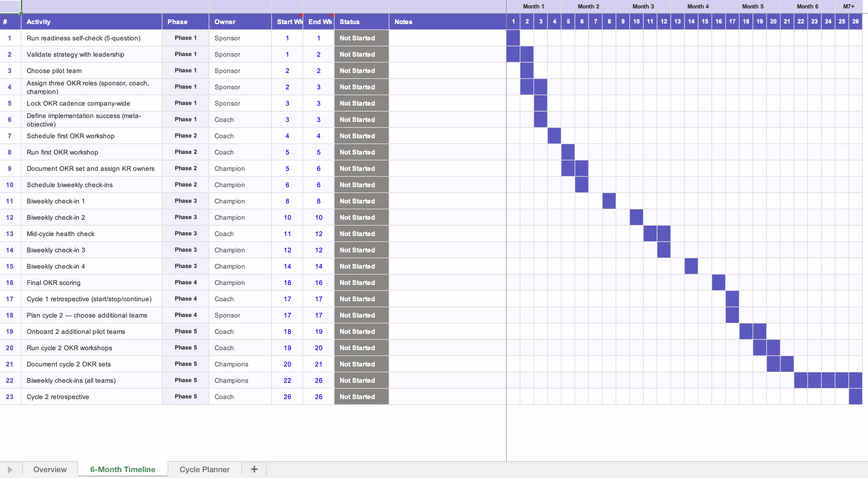The height and width of the screenshot is (478, 868).
Task: Select Status cell for Choose pilot team
Action: pos(362,71)
